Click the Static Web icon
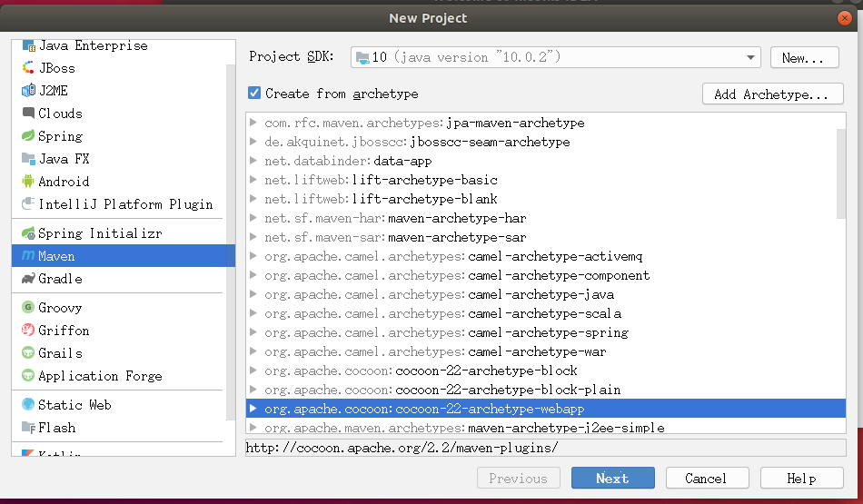 point(28,405)
